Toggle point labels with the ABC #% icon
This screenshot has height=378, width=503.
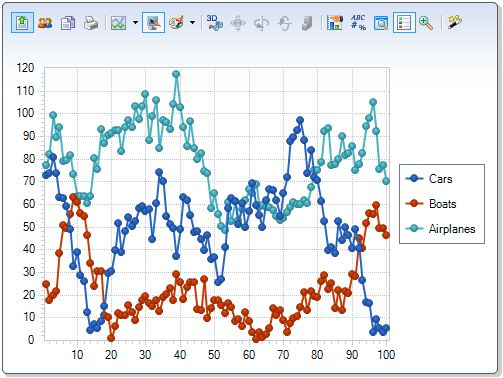click(x=358, y=23)
